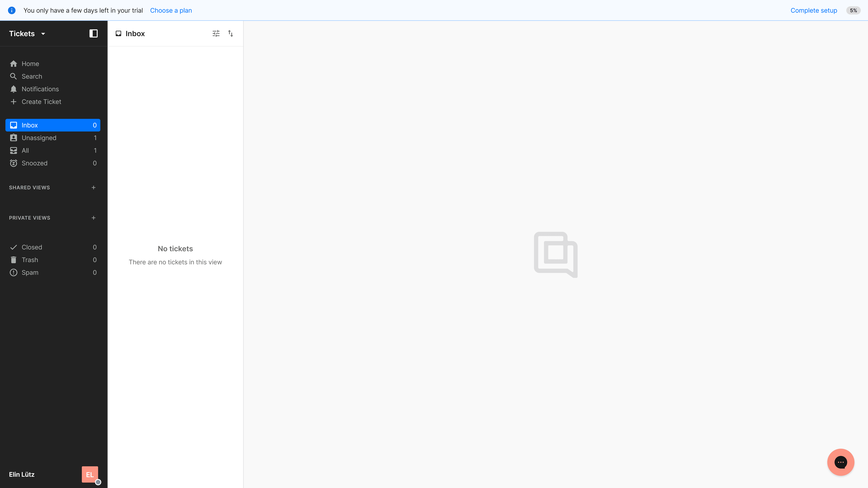Select the Inbox view in sidebar
This screenshot has width=868, height=488.
pos(53,125)
